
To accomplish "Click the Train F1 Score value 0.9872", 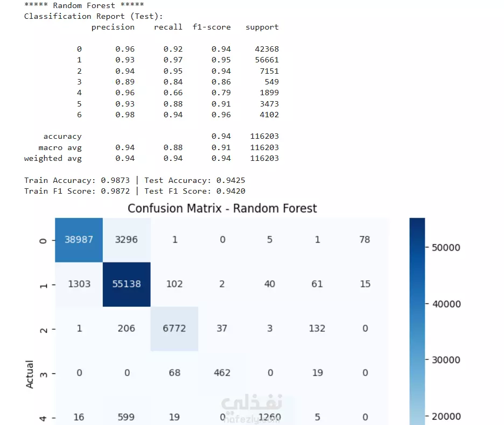I will 115,192.
